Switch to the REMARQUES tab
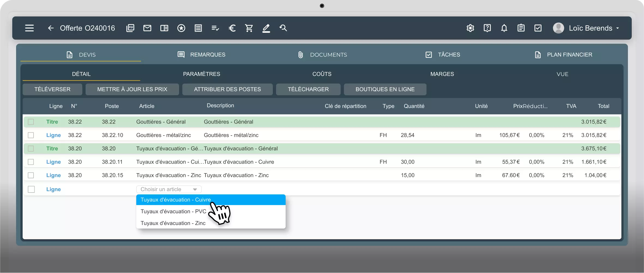The image size is (644, 273). (201, 55)
